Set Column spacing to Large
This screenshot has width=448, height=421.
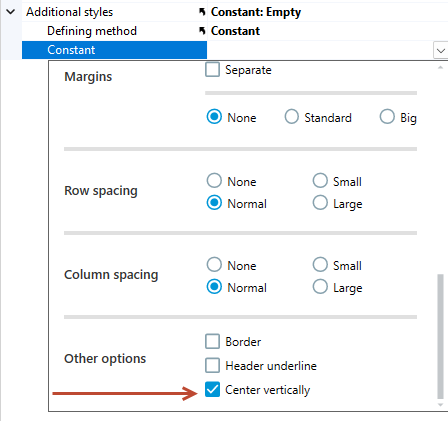click(x=320, y=287)
